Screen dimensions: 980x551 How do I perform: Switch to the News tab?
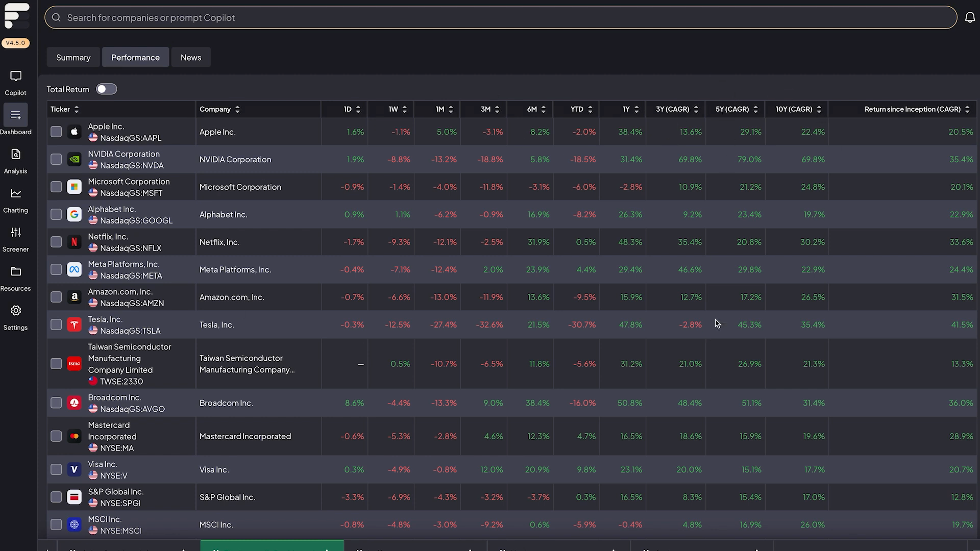tap(191, 58)
